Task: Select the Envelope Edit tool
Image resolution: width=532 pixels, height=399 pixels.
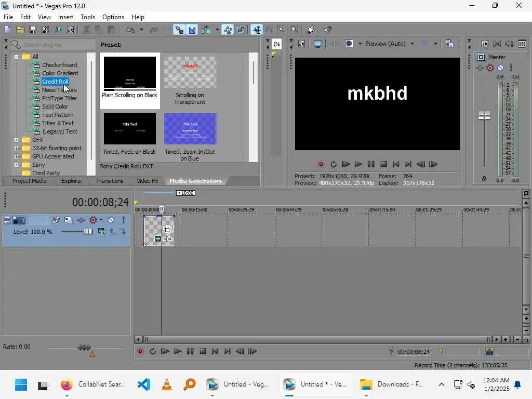Action: coord(269,30)
